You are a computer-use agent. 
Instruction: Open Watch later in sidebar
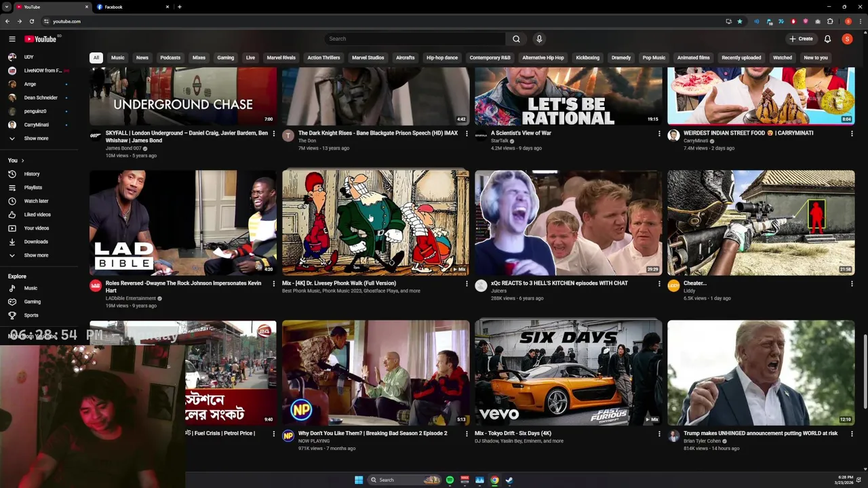(x=36, y=201)
